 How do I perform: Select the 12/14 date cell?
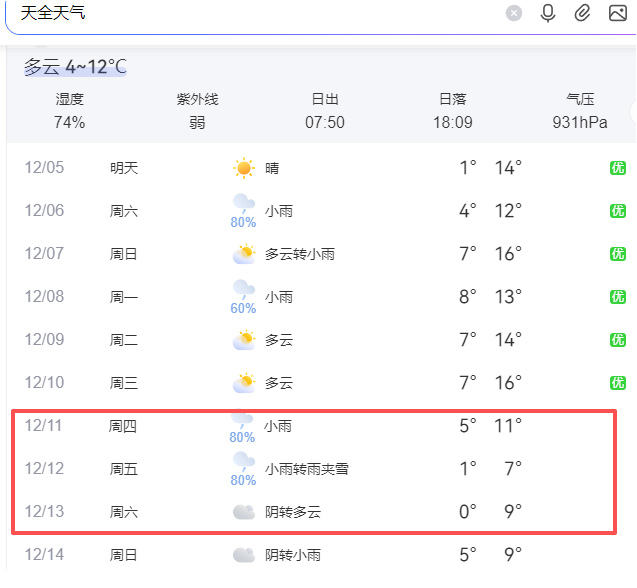44,555
